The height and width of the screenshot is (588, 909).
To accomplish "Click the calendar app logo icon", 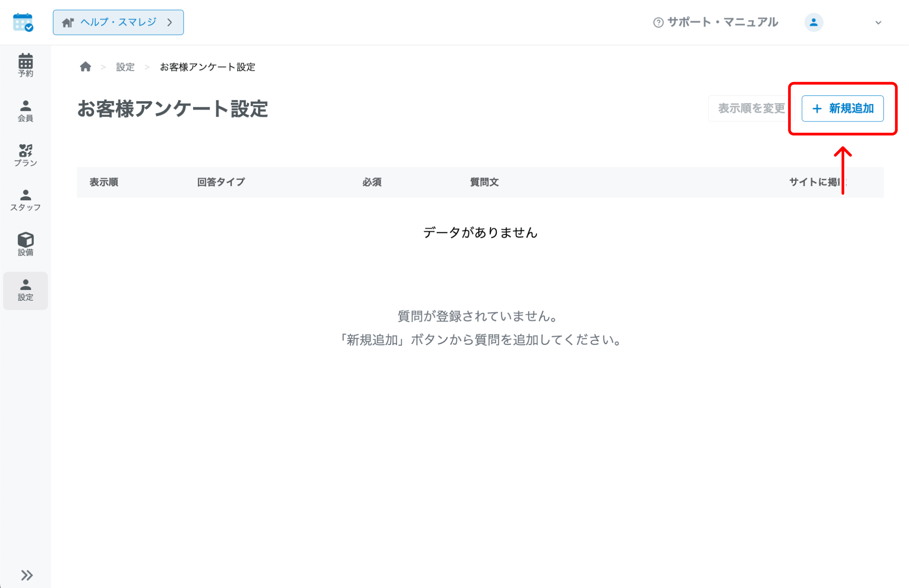I will pyautogui.click(x=23, y=22).
